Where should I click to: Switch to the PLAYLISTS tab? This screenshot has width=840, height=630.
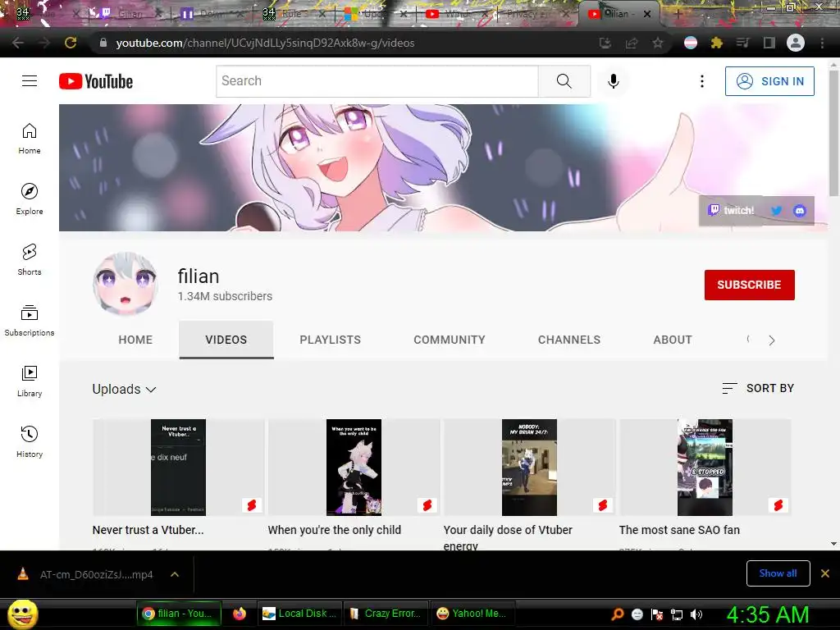(330, 340)
